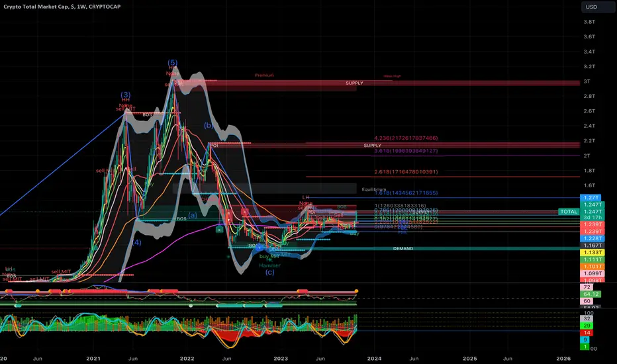This screenshot has width=617, height=364.
Task: Click the SUPPLY label near the 2.2T level
Action: tap(372, 146)
